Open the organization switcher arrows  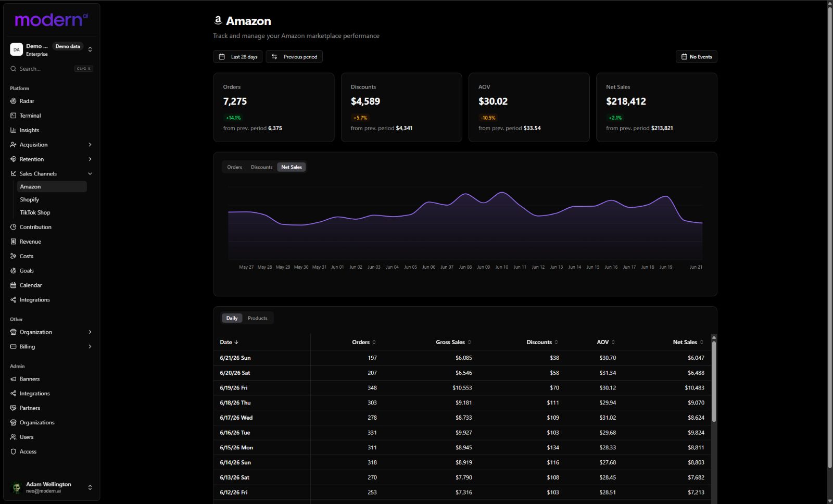(90, 49)
